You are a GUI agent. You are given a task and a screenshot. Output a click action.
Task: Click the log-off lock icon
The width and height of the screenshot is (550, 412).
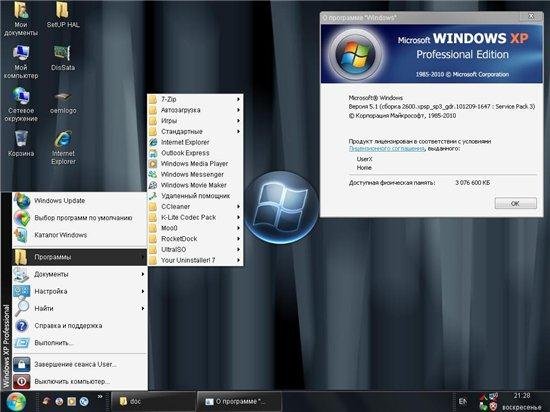[21, 365]
